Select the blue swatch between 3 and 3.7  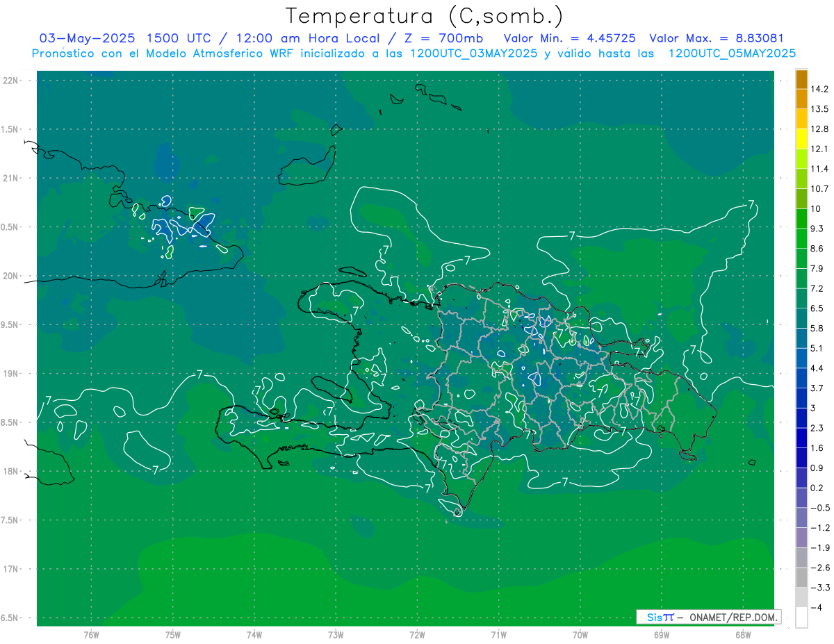click(x=801, y=398)
